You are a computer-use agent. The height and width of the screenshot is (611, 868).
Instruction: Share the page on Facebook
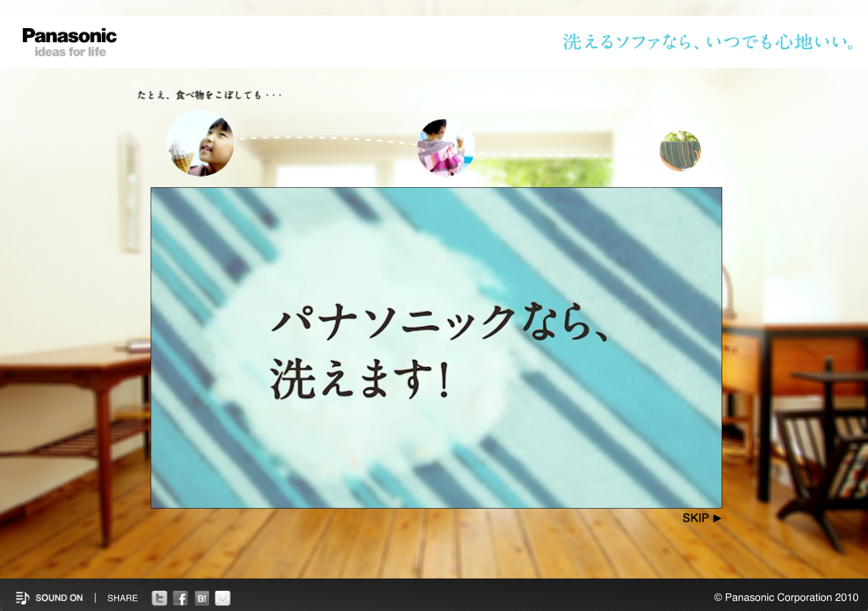(x=180, y=598)
